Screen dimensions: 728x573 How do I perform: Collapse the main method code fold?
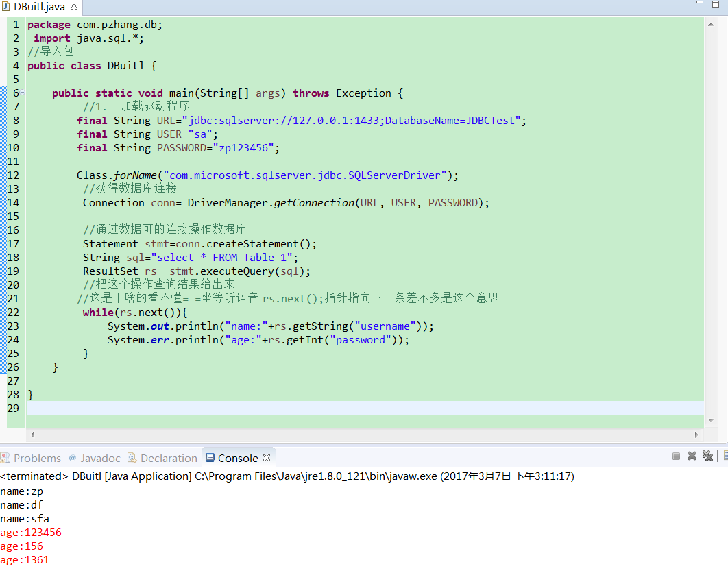tap(22, 93)
